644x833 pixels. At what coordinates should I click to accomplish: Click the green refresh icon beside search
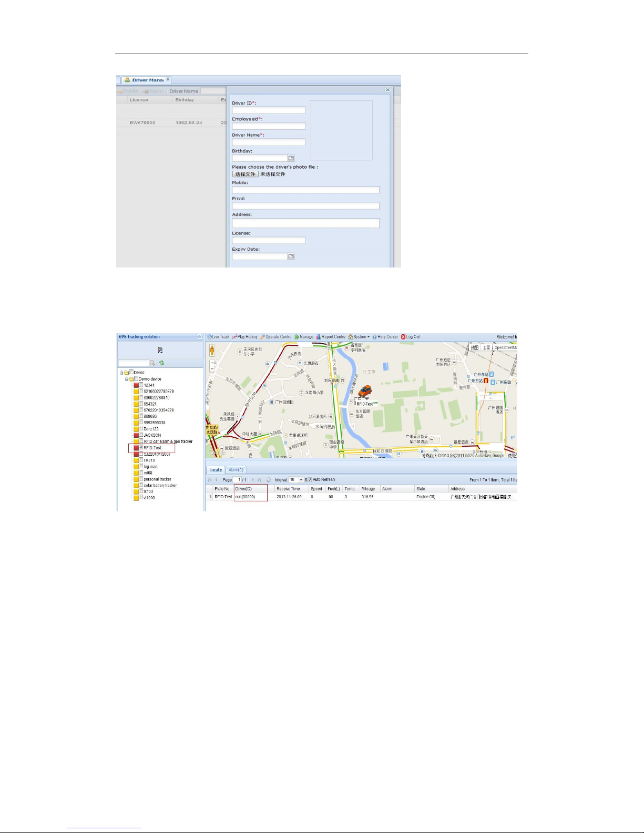161,363
